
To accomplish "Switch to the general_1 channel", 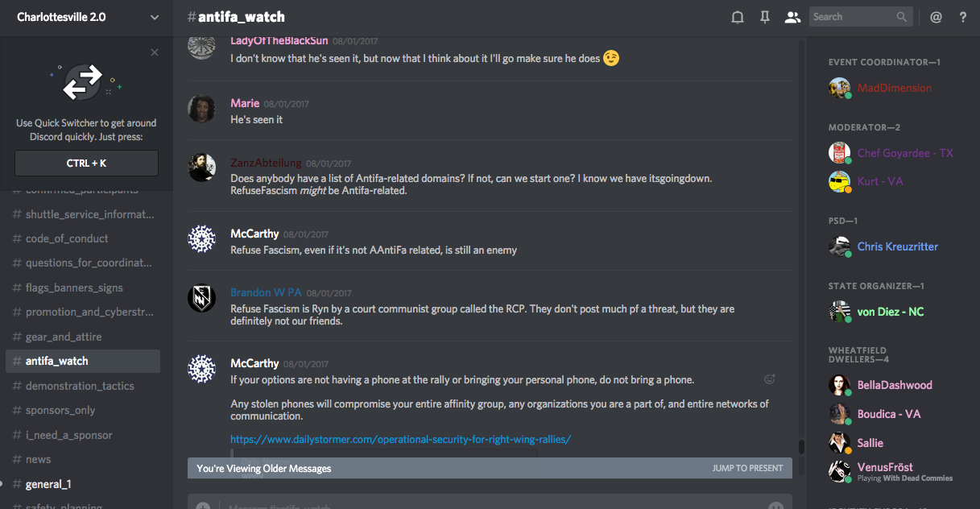I will (48, 484).
